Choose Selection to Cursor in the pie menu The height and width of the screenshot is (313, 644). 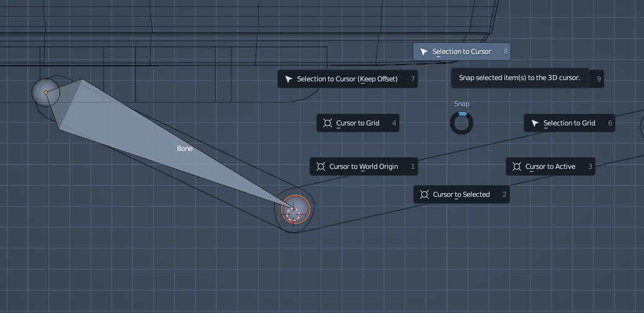[462, 52]
